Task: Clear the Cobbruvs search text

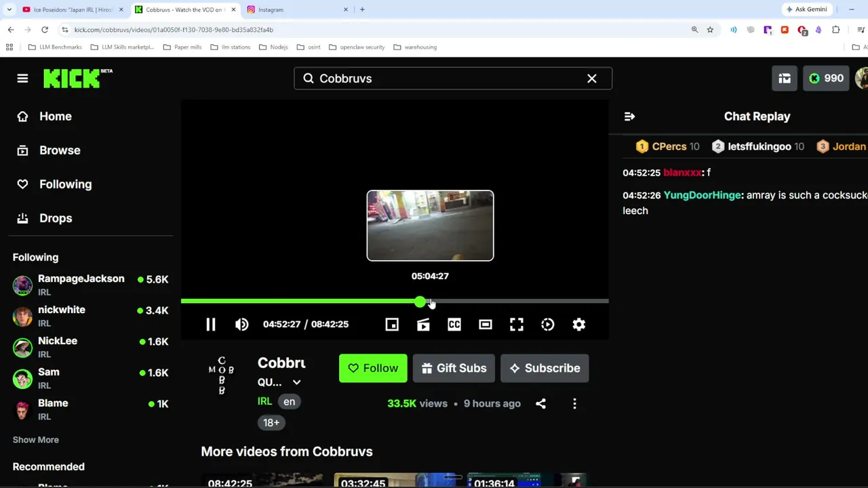Action: pos(592,79)
